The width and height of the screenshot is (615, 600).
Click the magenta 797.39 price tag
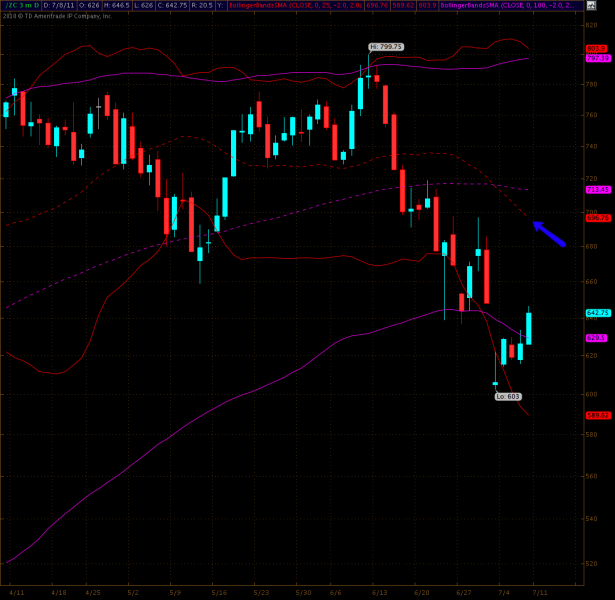pos(598,58)
